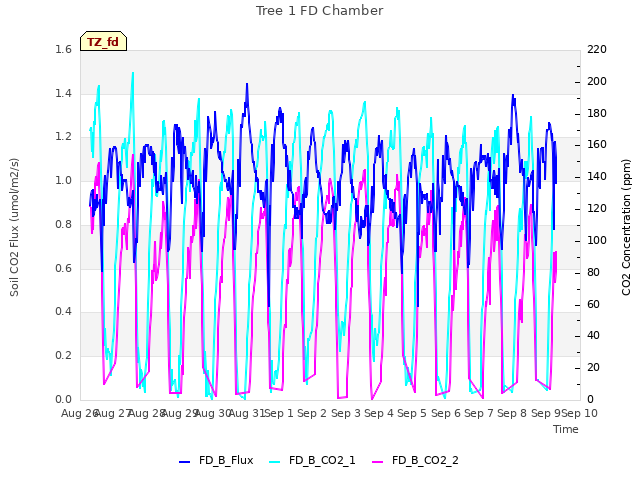This screenshot has width=640, height=480.
Task: Click the 200 right axis tick value
Action: pyautogui.click(x=597, y=81)
